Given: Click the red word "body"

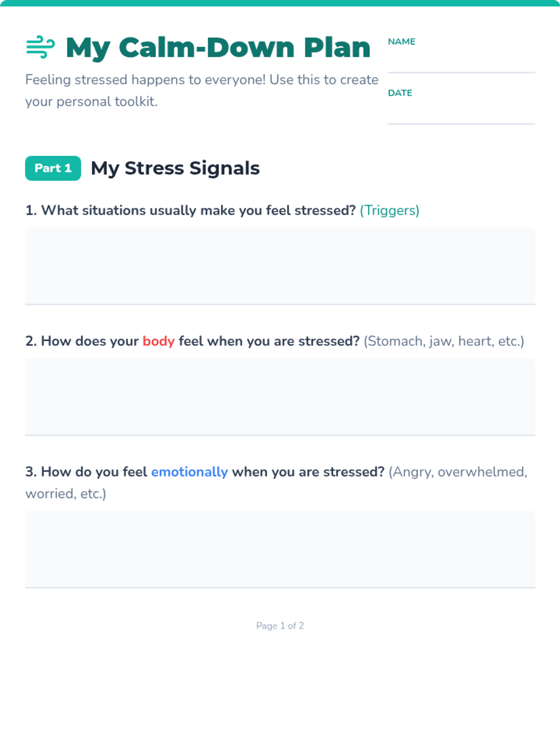Looking at the screenshot, I should coord(158,341).
